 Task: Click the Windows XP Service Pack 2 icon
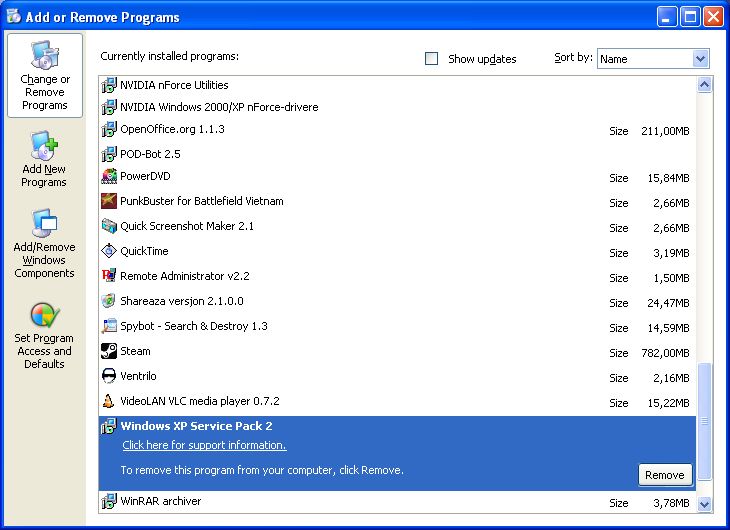point(109,426)
